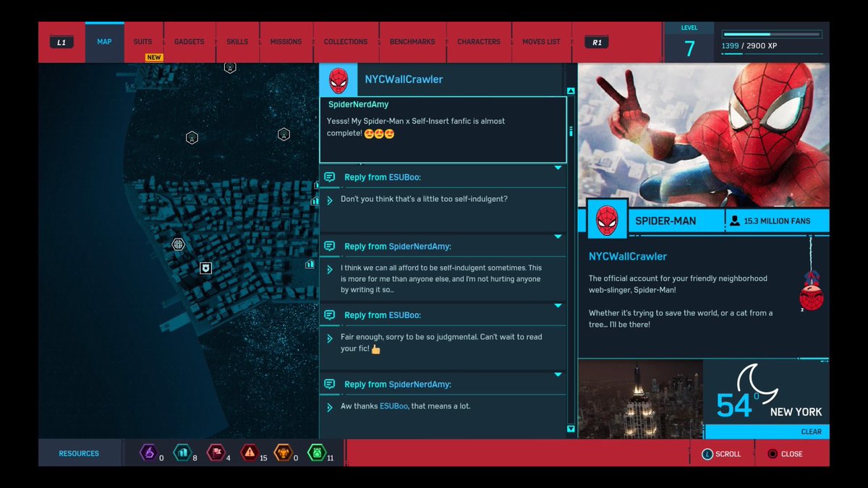This screenshot has height=488, width=868.
Task: Open the MISSIONS tab
Action: (x=286, y=42)
